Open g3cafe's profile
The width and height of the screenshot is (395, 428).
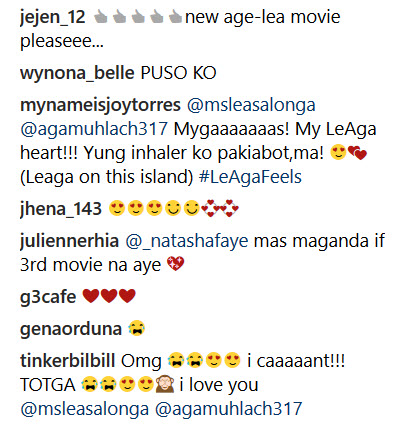click(48, 297)
